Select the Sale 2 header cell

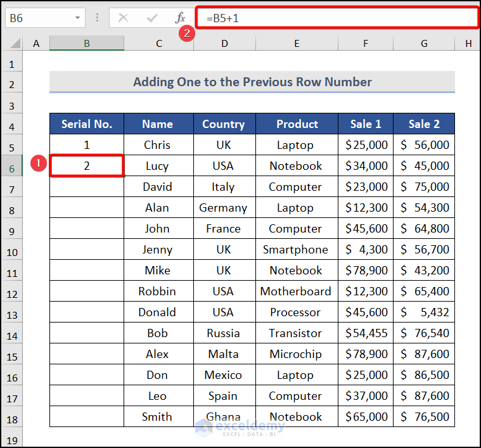click(x=424, y=124)
